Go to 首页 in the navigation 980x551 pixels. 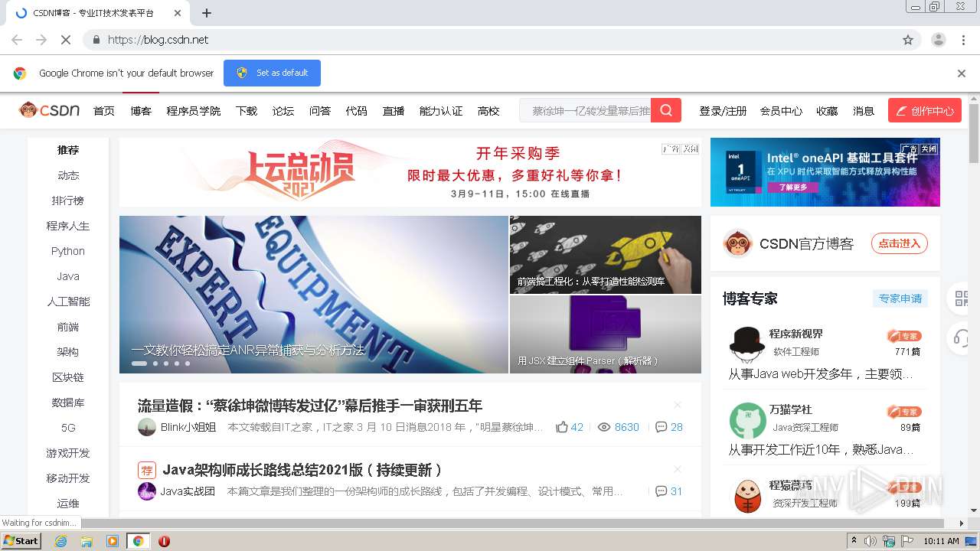click(x=104, y=111)
